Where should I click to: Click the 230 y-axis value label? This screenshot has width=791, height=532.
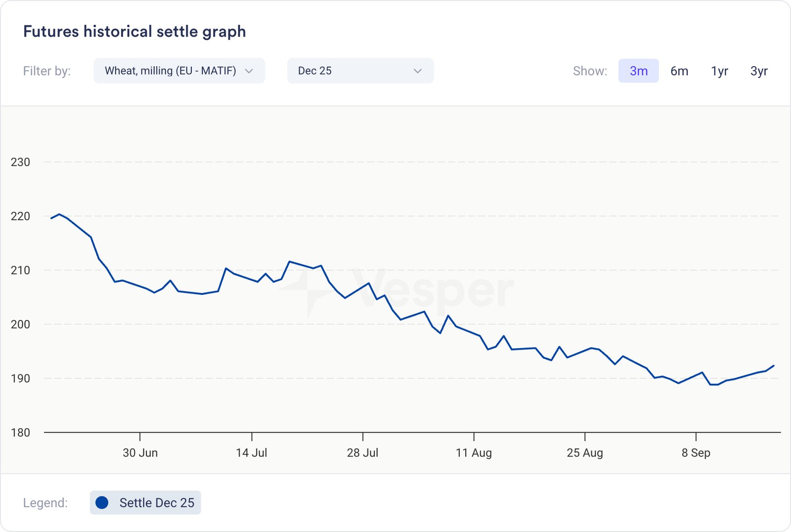tap(20, 162)
